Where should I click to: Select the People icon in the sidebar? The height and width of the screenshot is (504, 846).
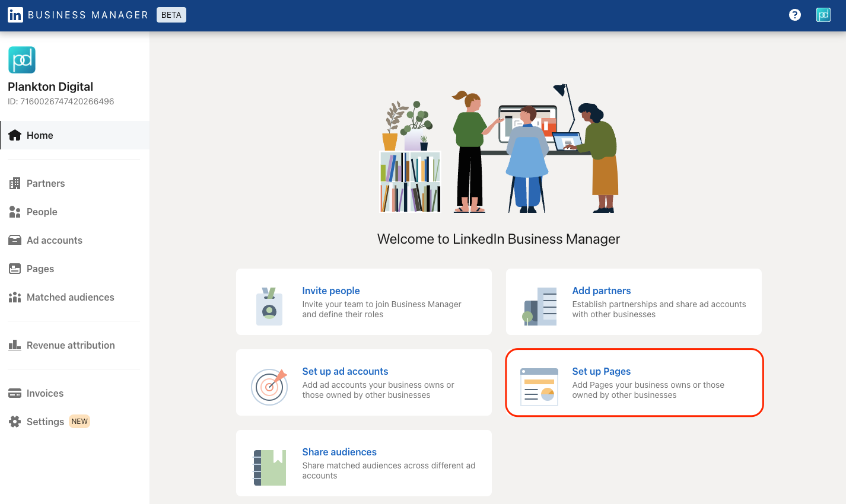coord(14,211)
